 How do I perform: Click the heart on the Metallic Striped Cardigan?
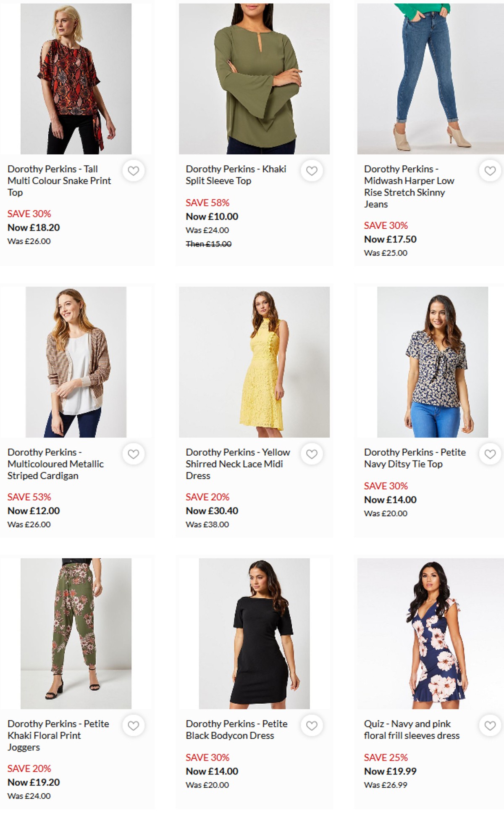[x=134, y=453]
